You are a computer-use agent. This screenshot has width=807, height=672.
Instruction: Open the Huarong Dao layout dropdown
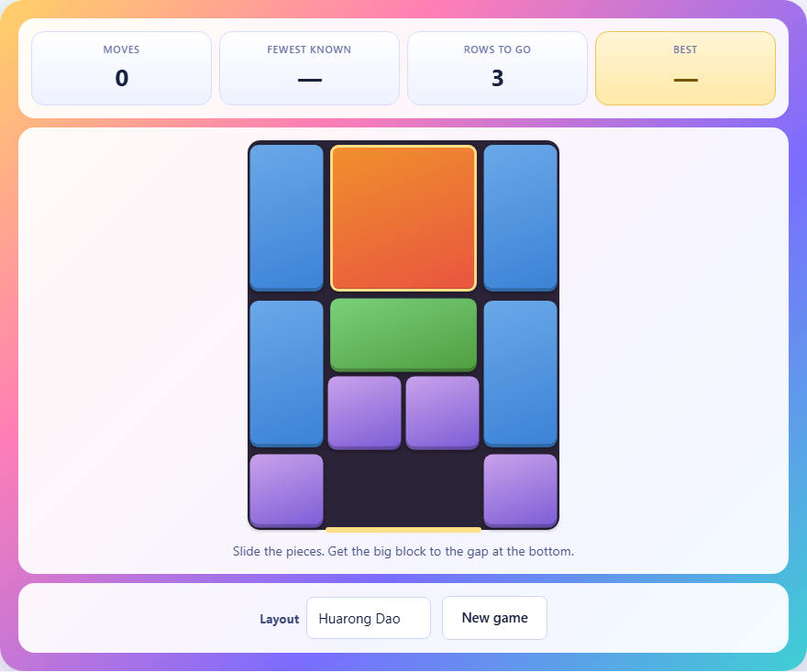tap(369, 618)
